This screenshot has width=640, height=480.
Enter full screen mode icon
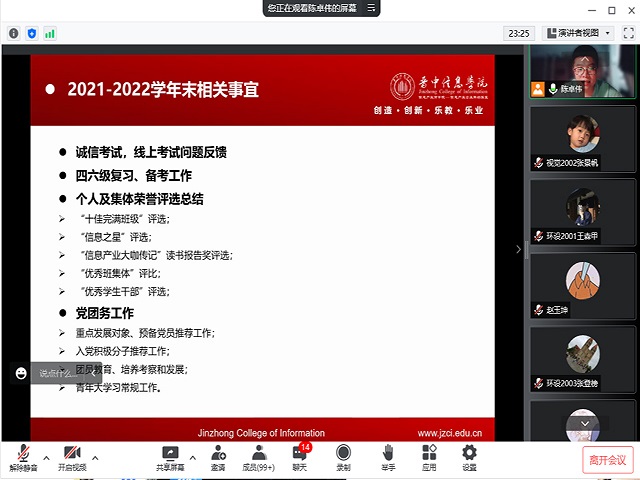point(629,33)
